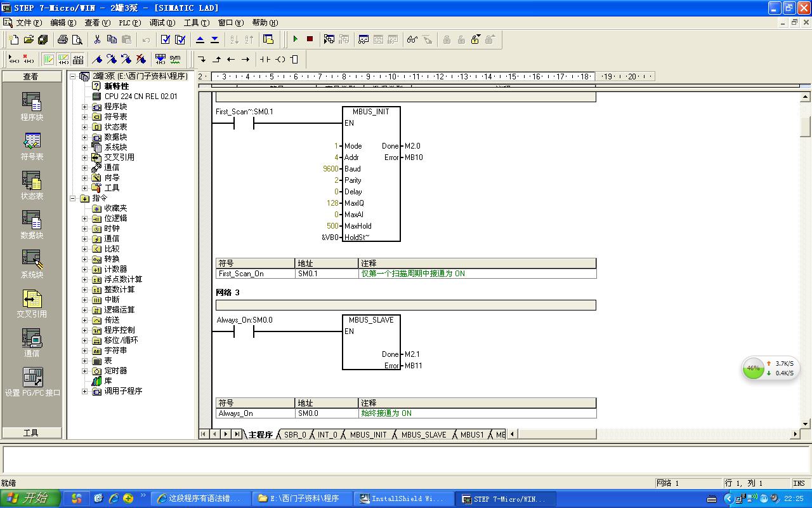Open an existing project
Screen dimensions: 812x508
[29, 39]
